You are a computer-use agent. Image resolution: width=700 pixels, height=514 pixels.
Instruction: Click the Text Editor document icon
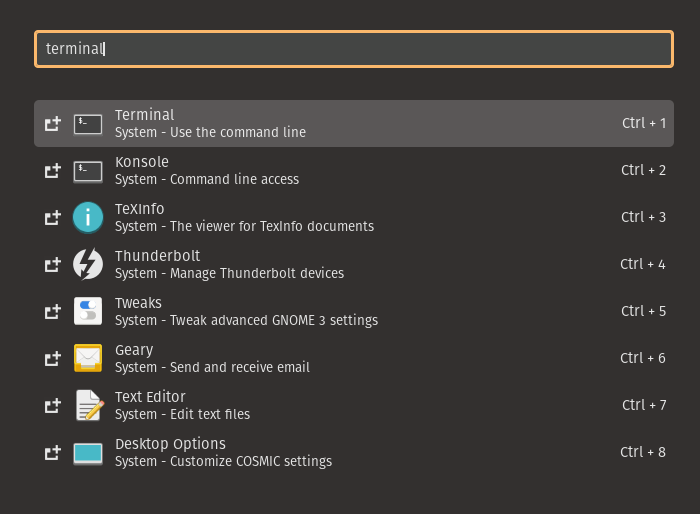(90, 405)
